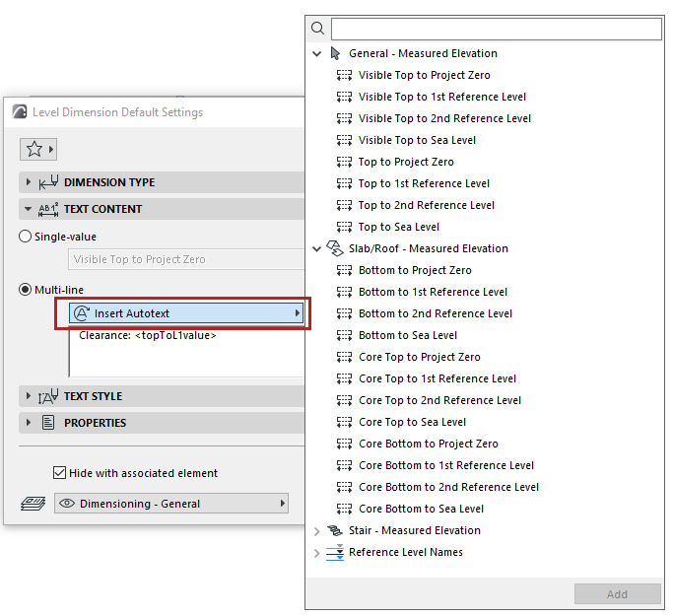
Task: Click the Insert Autotext icon
Action: (82, 313)
